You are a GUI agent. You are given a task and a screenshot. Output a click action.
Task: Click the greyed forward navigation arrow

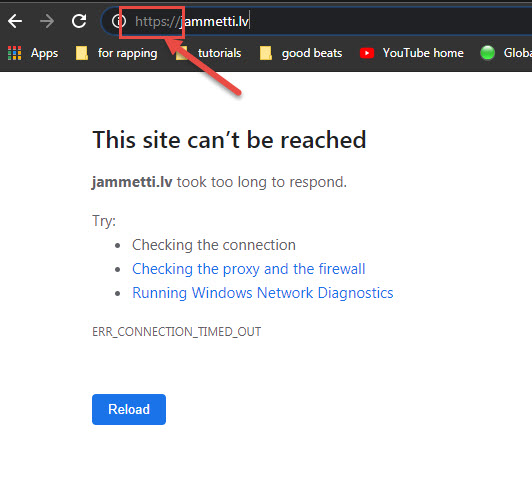click(x=47, y=21)
